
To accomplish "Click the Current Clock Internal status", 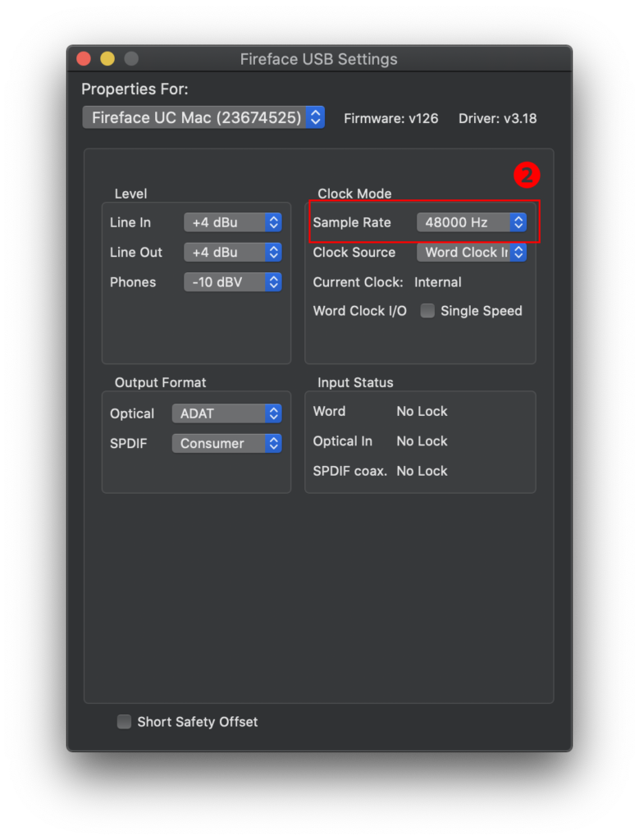I will click(437, 282).
